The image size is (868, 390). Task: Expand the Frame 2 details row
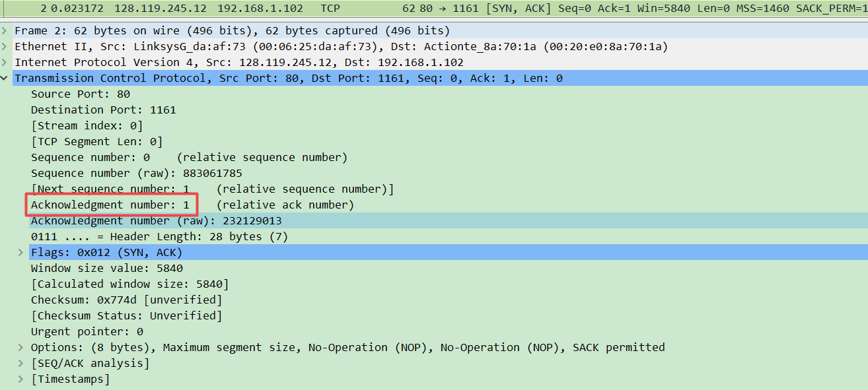tap(5, 31)
